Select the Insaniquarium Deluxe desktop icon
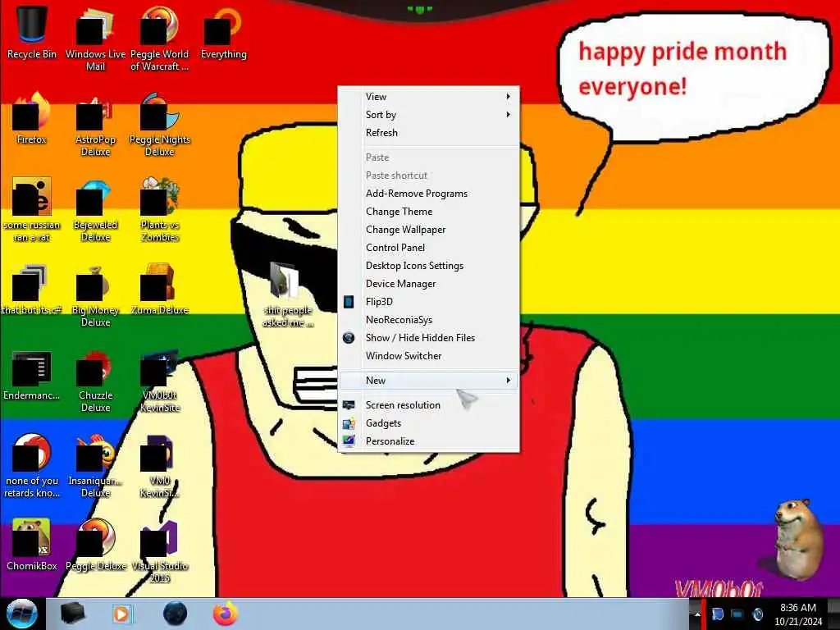 (95, 465)
